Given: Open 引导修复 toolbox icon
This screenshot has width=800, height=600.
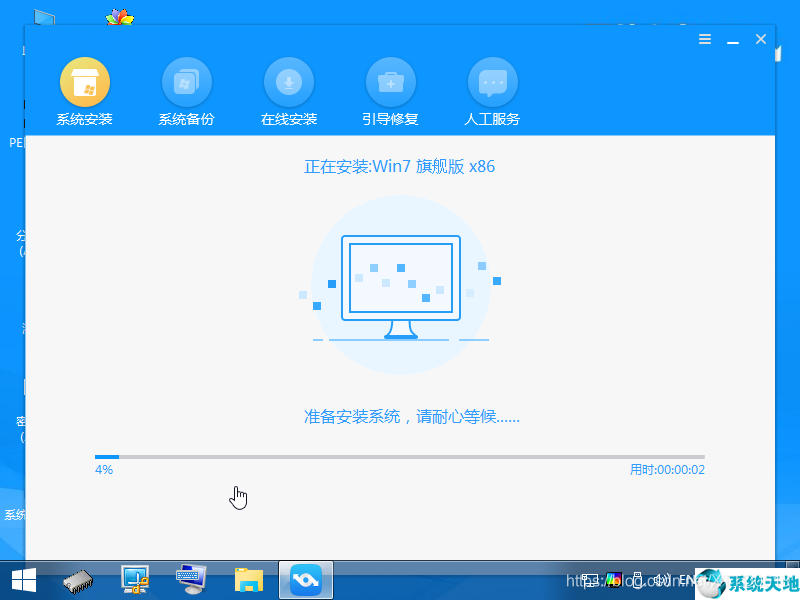Looking at the screenshot, I should point(391,82).
